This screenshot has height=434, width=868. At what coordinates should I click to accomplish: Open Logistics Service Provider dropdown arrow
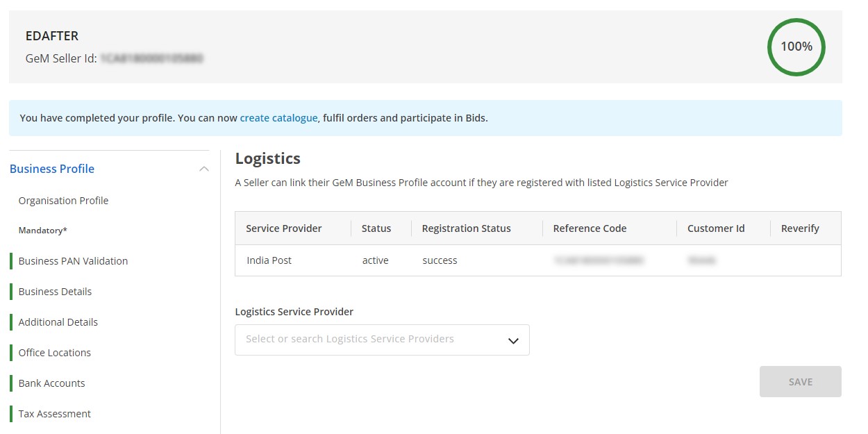point(513,340)
